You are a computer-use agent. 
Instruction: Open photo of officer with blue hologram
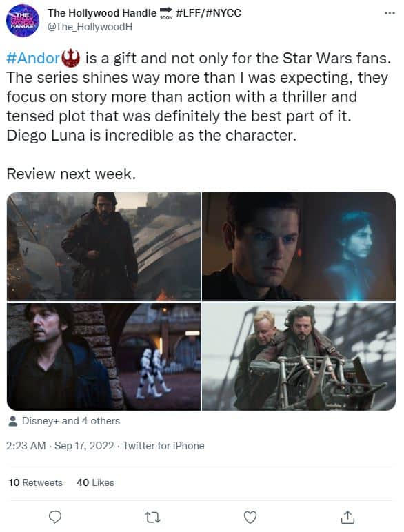click(299, 246)
